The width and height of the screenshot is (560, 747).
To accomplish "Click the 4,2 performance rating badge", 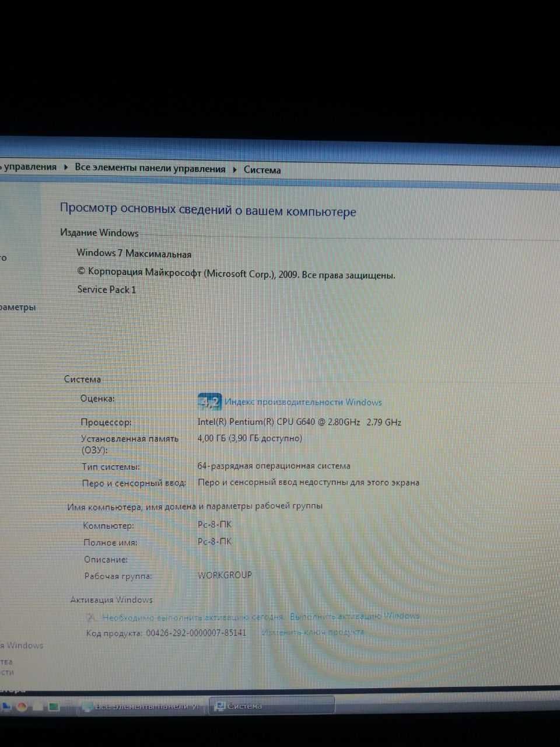I will pyautogui.click(x=209, y=402).
